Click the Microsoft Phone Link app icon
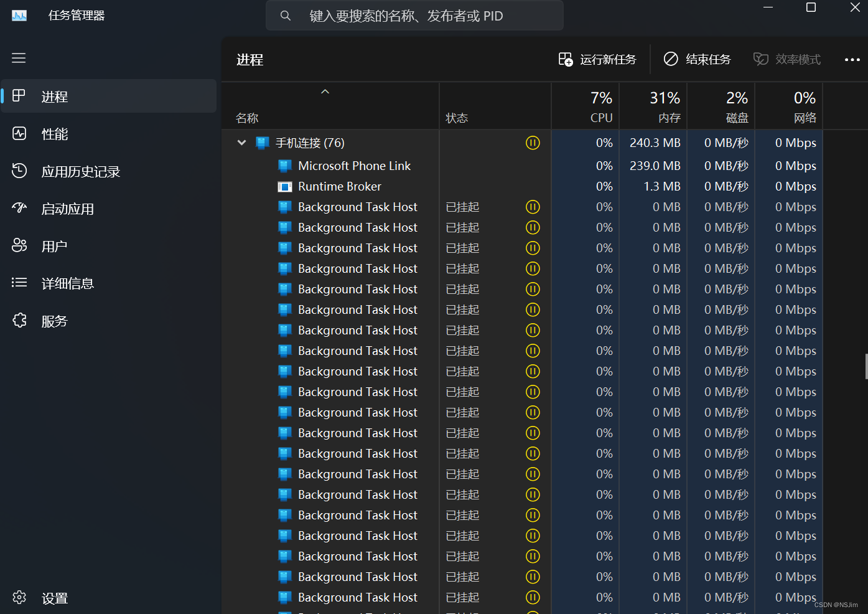 [285, 166]
